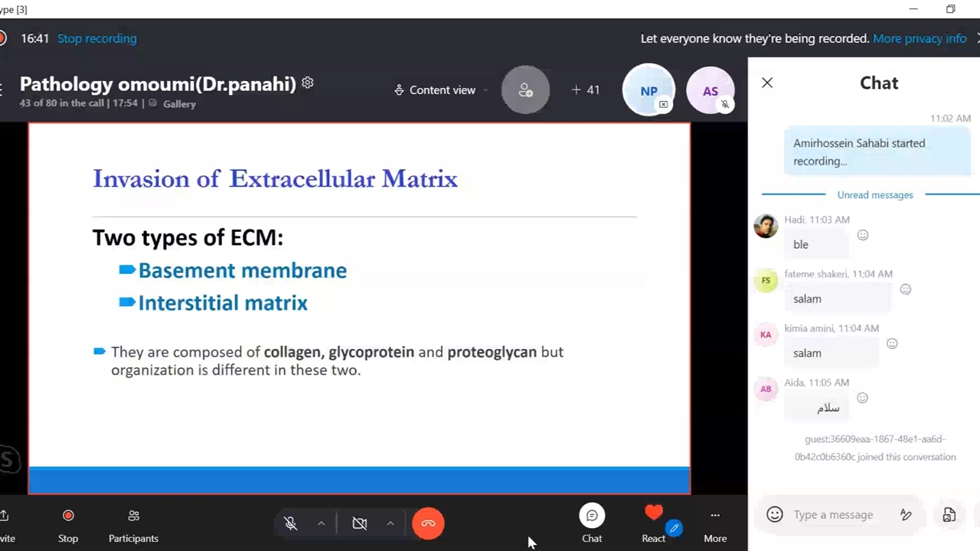The width and height of the screenshot is (980, 551).
Task: Open the emoji picker in message box
Action: click(775, 515)
